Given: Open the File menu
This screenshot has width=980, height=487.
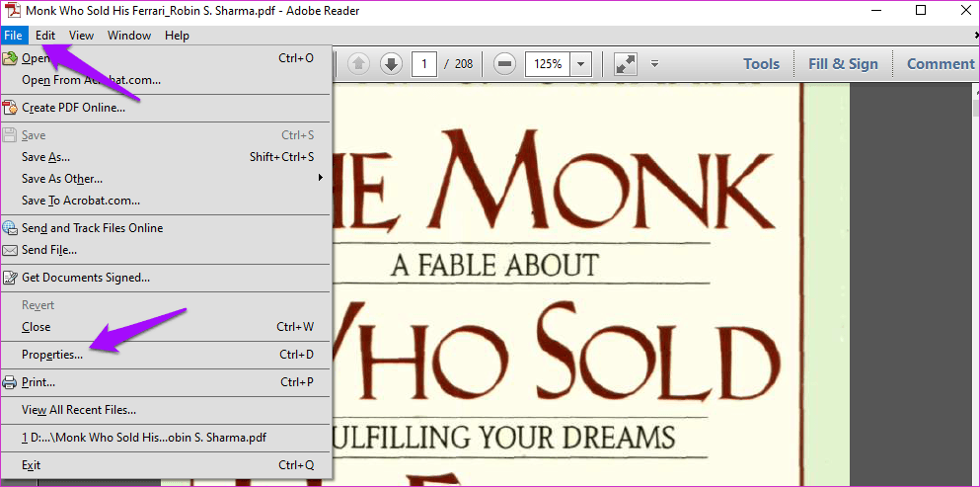Looking at the screenshot, I should (13, 36).
